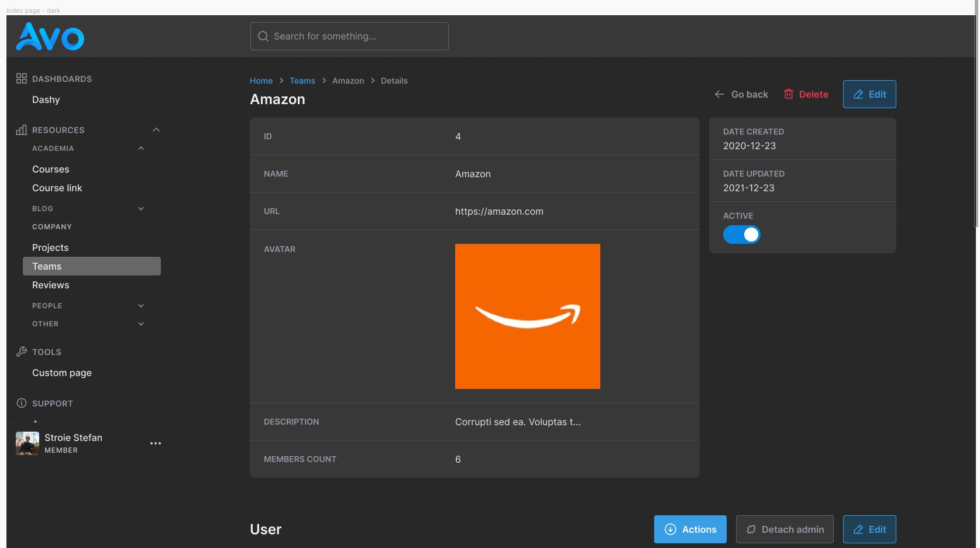Click the Go back link
This screenshot has height=548, width=980.
click(x=741, y=94)
